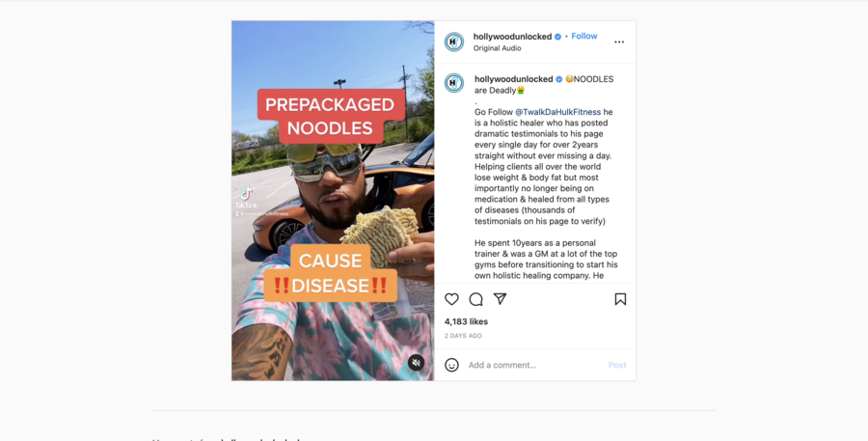Image resolution: width=868 pixels, height=441 pixels.
Task: Open comments via the speech bubble icon
Action: (x=476, y=299)
